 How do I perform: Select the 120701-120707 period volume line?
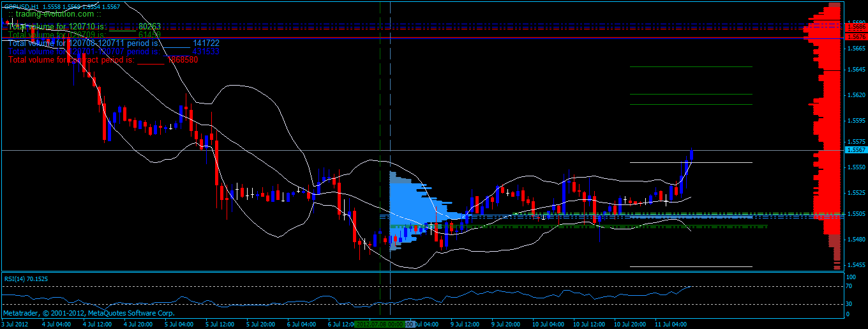[x=114, y=51]
